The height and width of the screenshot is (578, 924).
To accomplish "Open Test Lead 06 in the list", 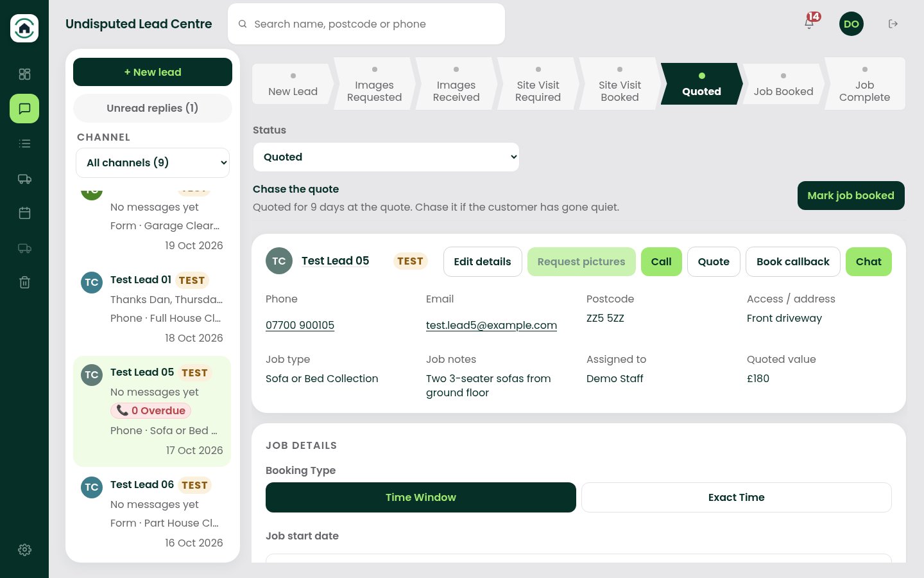I will click(x=153, y=513).
